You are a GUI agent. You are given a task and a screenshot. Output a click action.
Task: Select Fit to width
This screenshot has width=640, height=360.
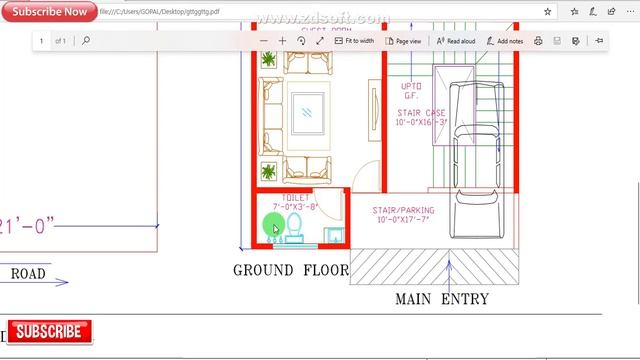[354, 41]
